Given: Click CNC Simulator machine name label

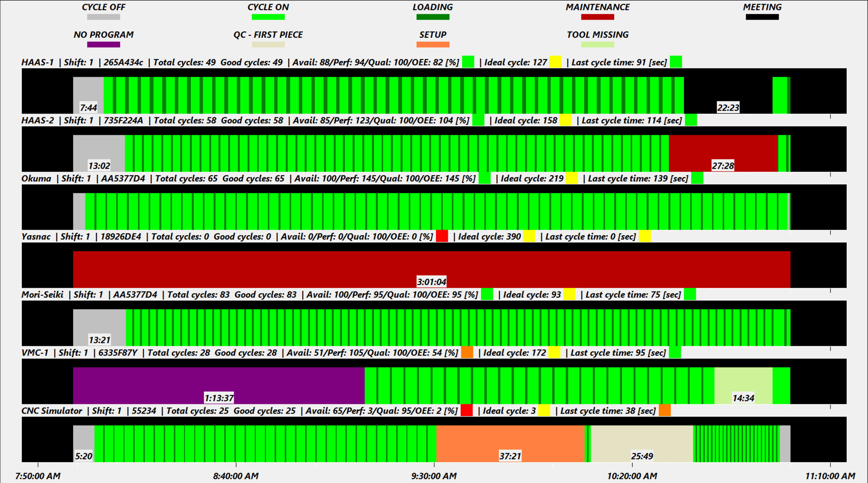Looking at the screenshot, I should pyautogui.click(x=52, y=411).
